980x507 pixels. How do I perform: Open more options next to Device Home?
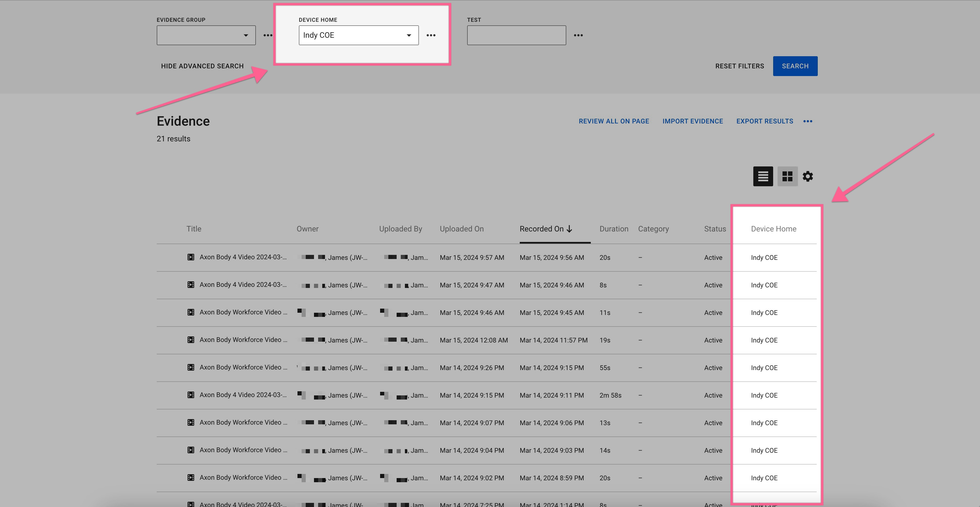point(431,35)
